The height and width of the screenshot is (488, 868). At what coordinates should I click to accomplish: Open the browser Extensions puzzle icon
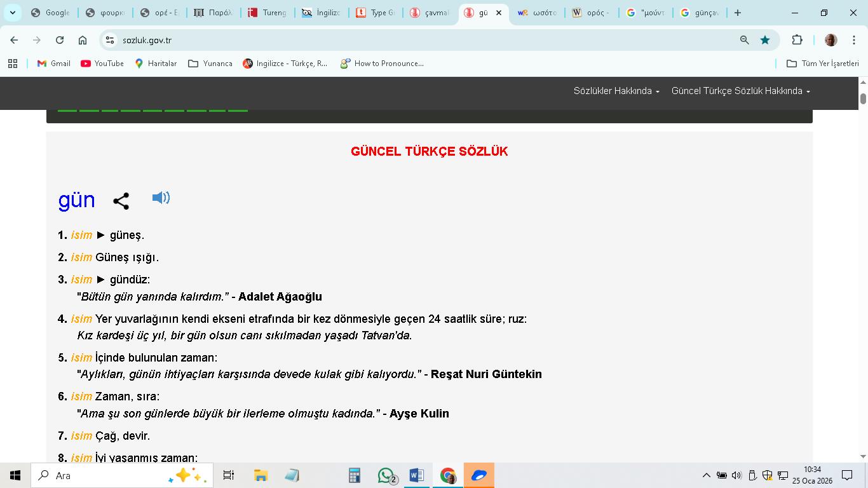[797, 40]
